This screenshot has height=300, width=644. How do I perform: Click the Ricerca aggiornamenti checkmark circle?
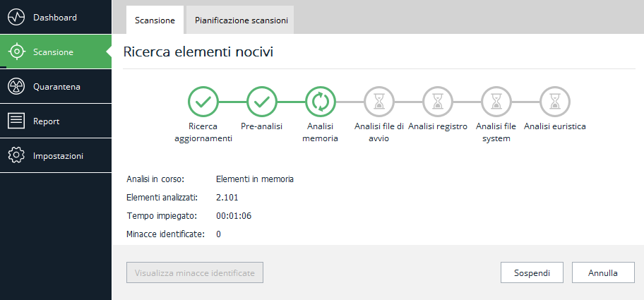203,102
